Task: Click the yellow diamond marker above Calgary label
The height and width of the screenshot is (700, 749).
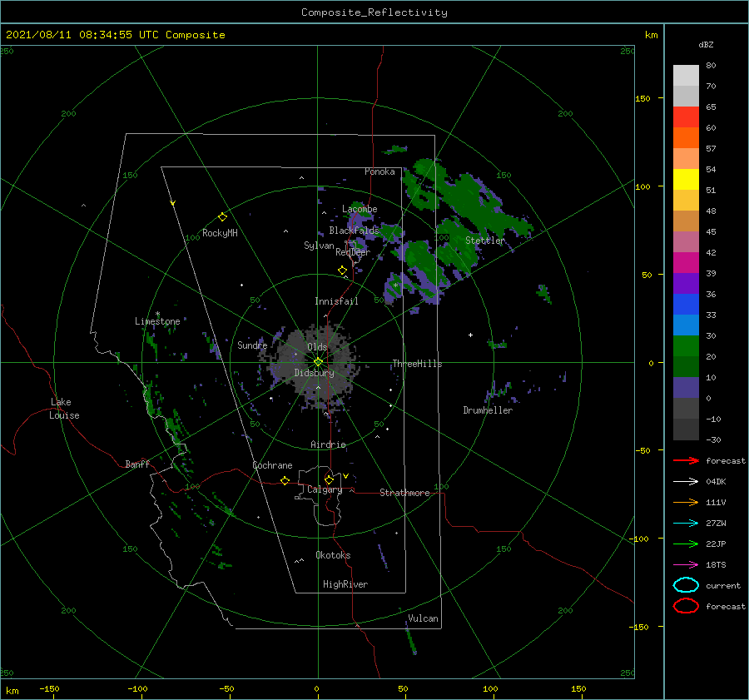Action: pyautogui.click(x=329, y=479)
